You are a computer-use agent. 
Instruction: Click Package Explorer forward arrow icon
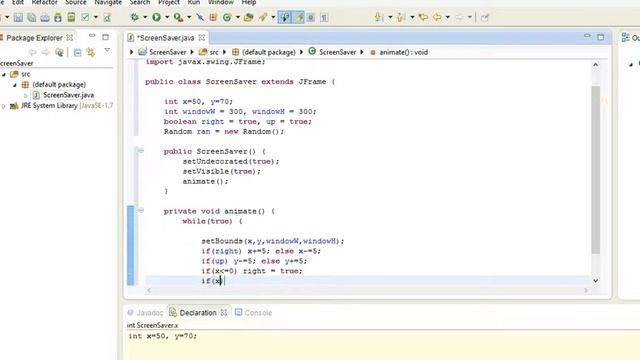pos(46,52)
